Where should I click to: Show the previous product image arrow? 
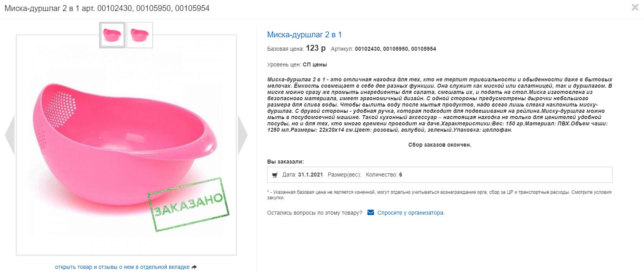9,135
